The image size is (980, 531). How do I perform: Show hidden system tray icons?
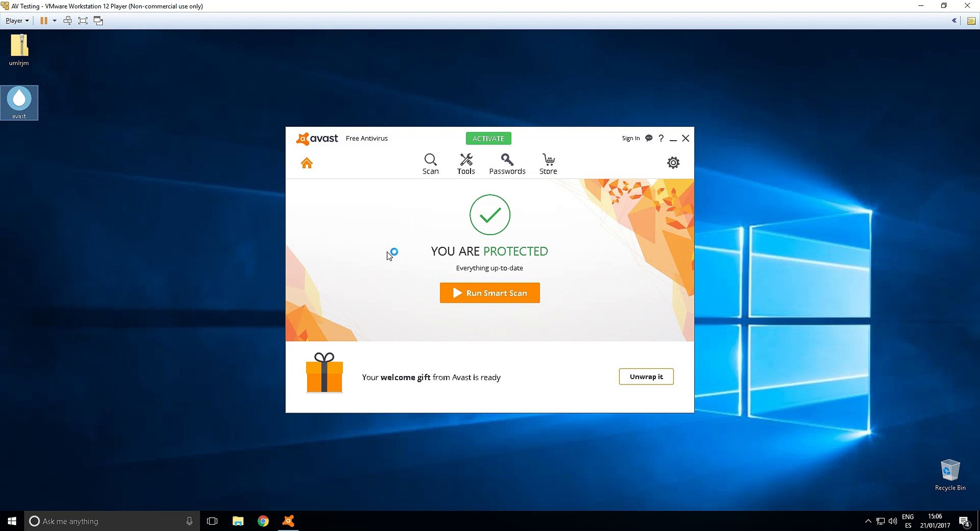867,521
